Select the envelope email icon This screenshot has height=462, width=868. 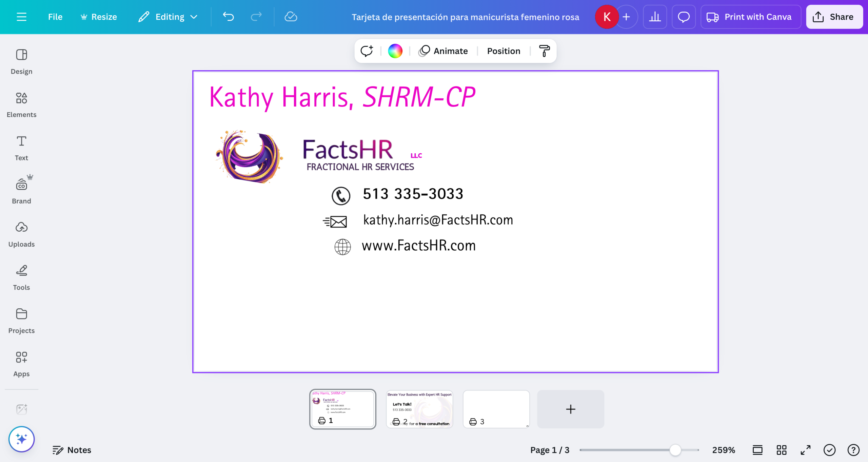point(335,222)
